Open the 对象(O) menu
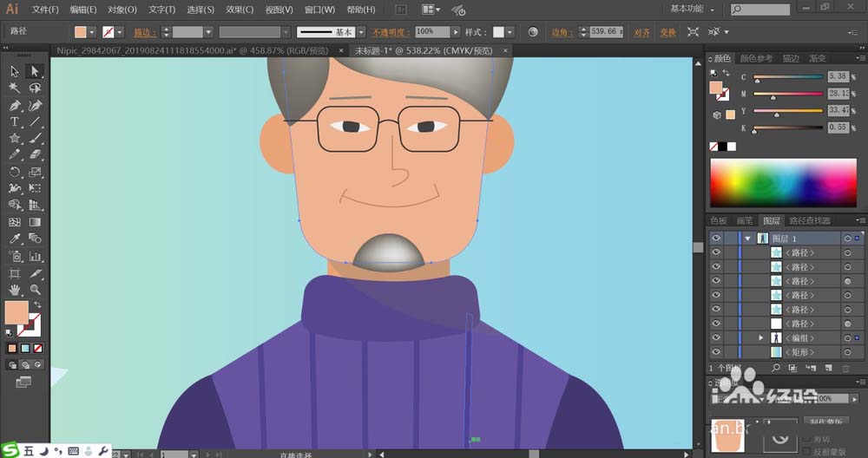Viewport: 868px width, 458px height. point(122,10)
